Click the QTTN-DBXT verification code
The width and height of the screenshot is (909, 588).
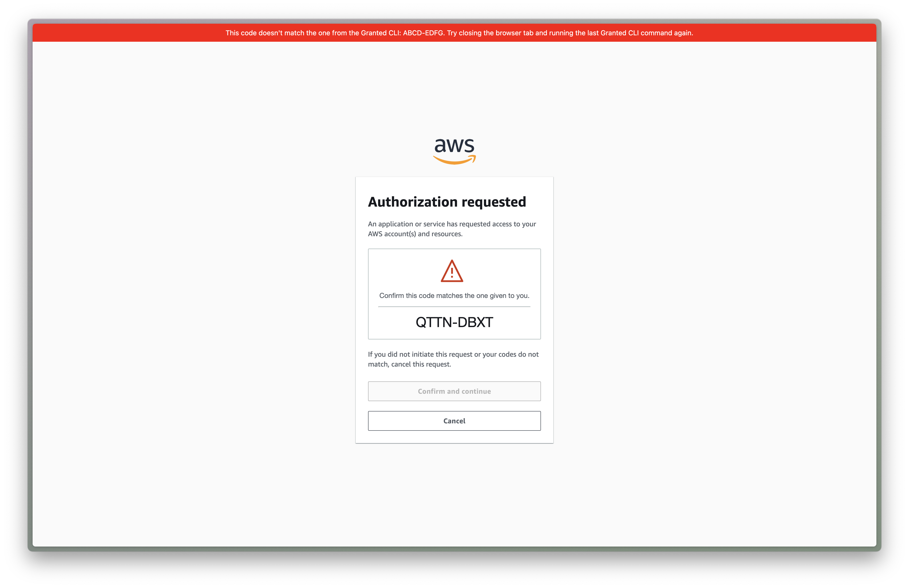point(454,322)
